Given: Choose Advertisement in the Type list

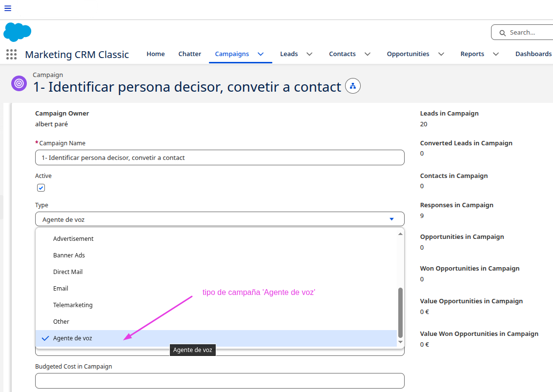Looking at the screenshot, I should point(216,239).
